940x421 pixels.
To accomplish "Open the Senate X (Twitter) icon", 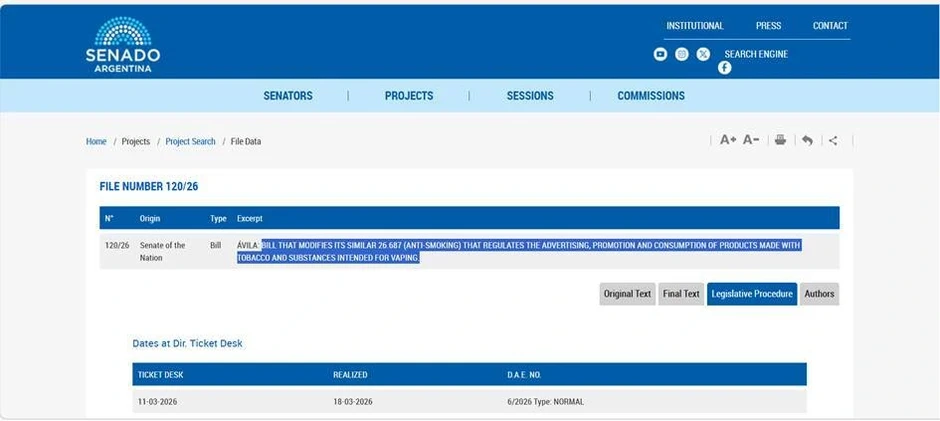I will (703, 54).
